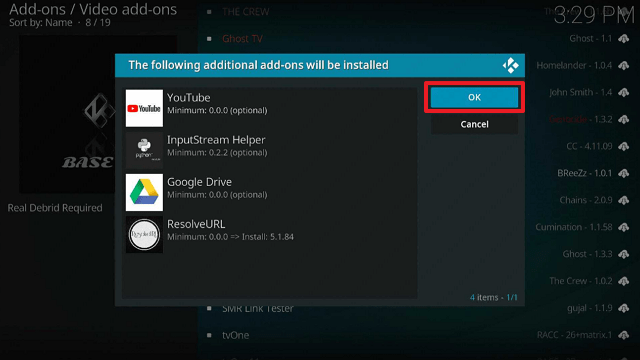
Task: Open tvOne in background add-on list
Action: pos(236,335)
